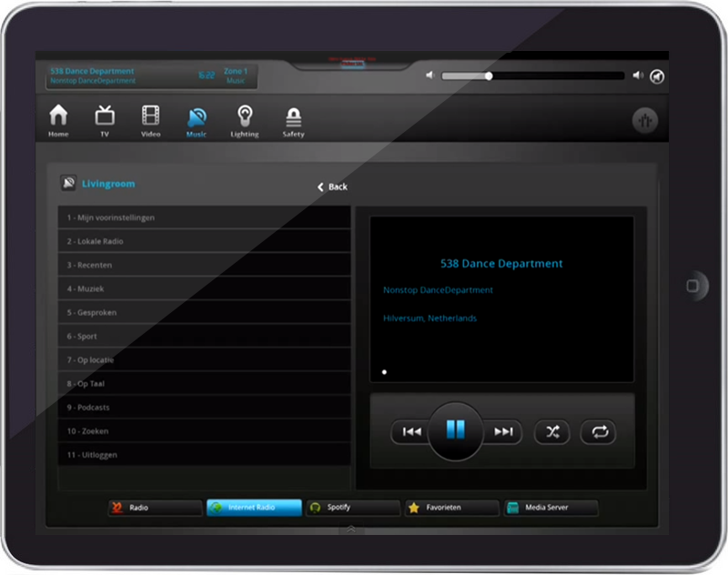Viewport: 728px width, 575px height.
Task: Expand the bottom panel chevron
Action: 350,529
